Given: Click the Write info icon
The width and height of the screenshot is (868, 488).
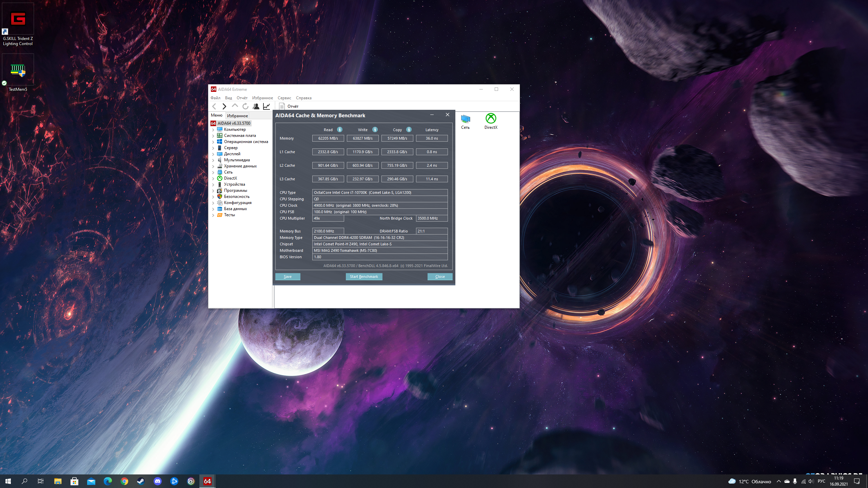Looking at the screenshot, I should pos(375,129).
